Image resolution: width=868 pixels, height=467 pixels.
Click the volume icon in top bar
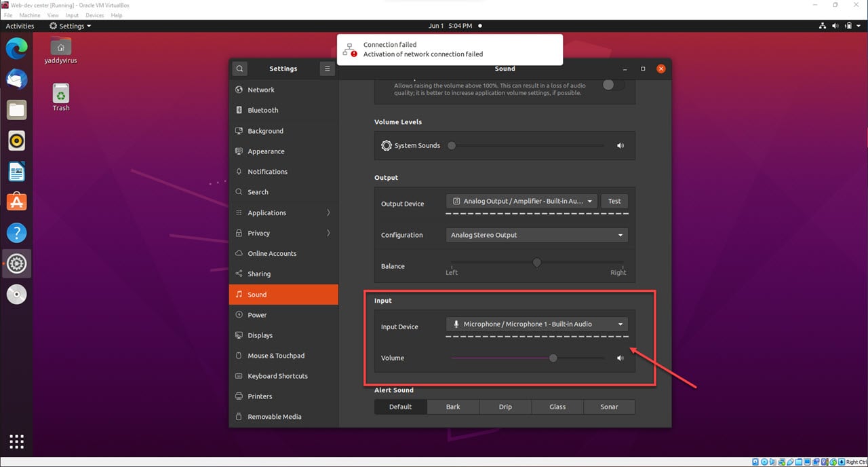[835, 26]
